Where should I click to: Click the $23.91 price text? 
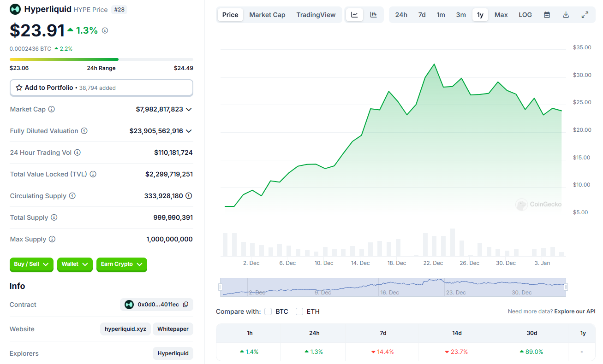(37, 30)
